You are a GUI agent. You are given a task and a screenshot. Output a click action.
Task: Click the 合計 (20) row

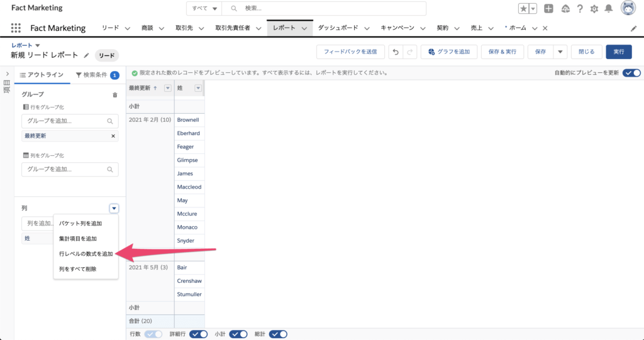pyautogui.click(x=165, y=321)
